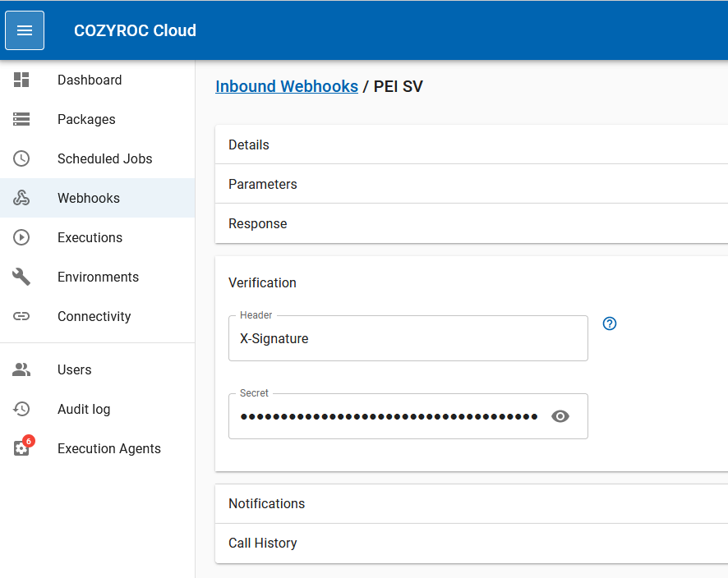Click the X-Signature Header input field
The height and width of the screenshot is (578, 728).
[x=408, y=338]
